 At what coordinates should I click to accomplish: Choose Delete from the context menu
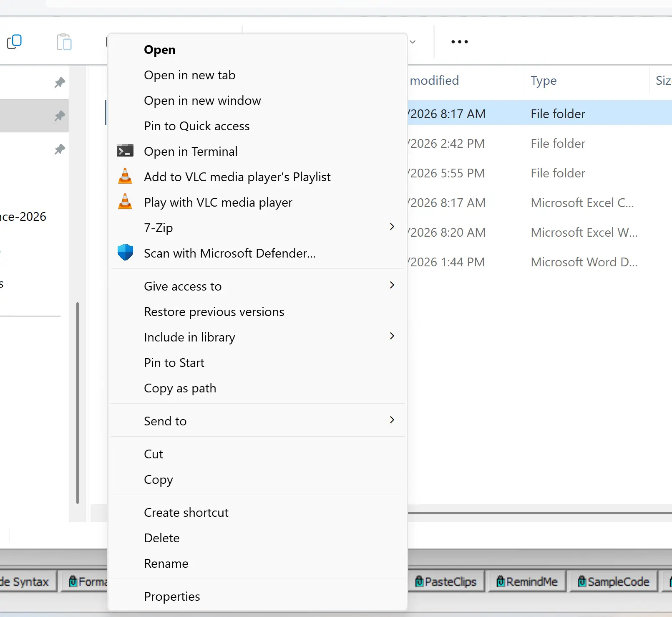257,538
